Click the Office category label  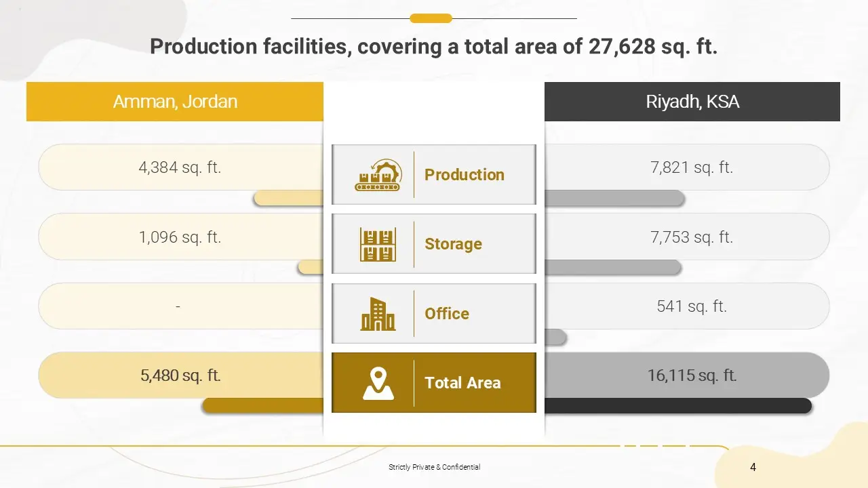[447, 314]
